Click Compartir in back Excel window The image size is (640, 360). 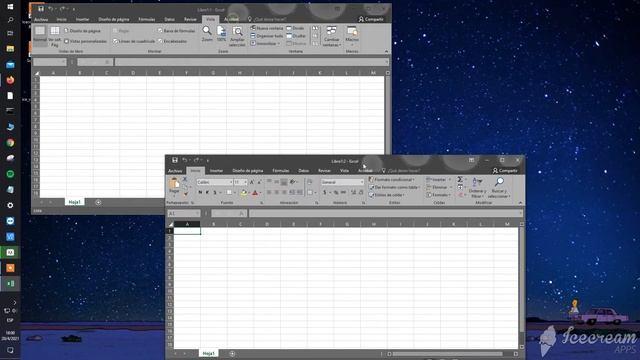(371, 19)
